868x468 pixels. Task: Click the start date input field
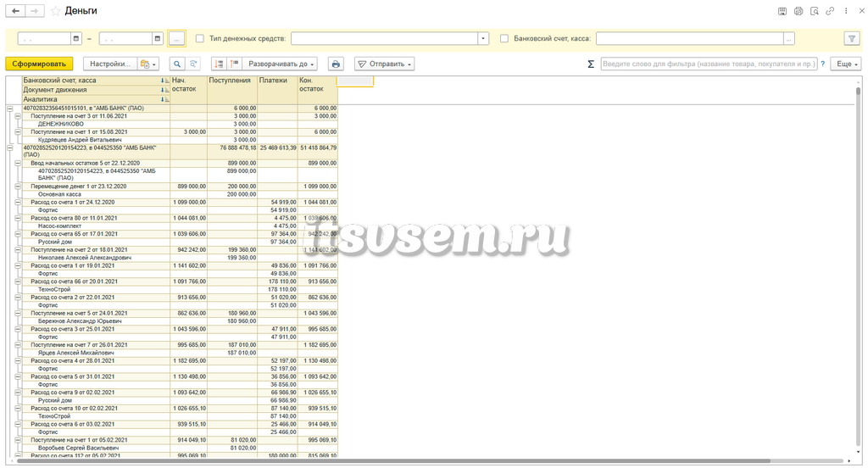[x=44, y=38]
